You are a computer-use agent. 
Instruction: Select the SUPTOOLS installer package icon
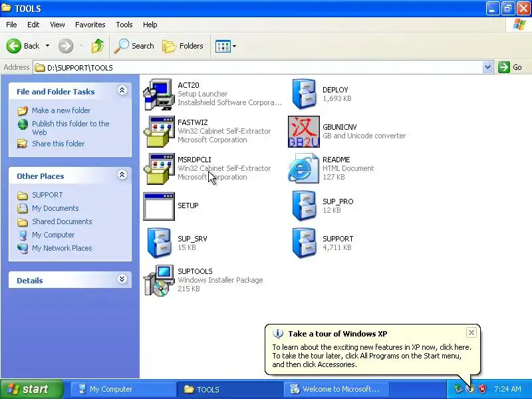click(159, 280)
